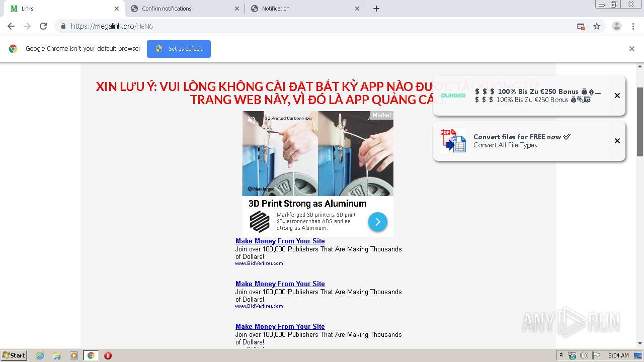The height and width of the screenshot is (362, 644).
Task: Click the Dunder logo icon
Action: tap(453, 96)
